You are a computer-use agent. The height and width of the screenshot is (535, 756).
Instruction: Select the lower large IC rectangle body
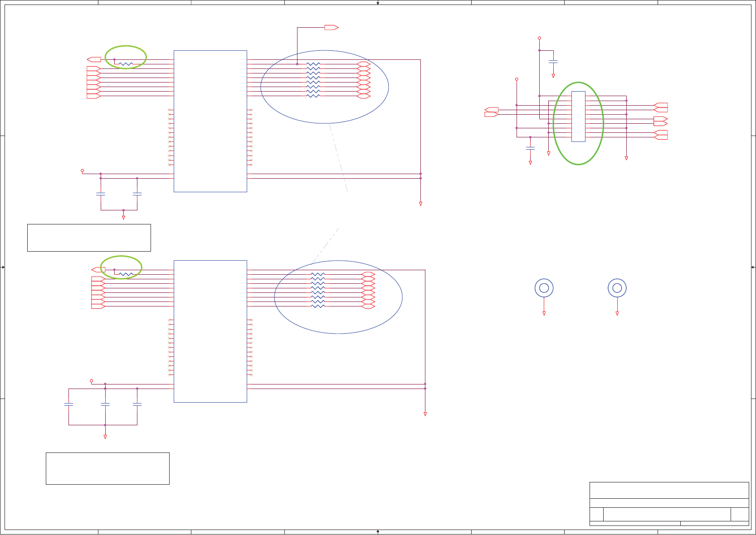point(210,331)
